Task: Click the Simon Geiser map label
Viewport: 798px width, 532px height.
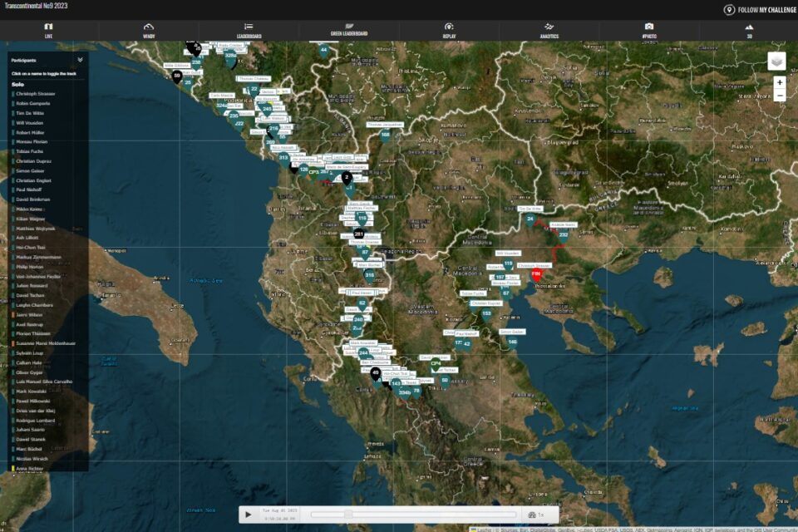Action: tap(512, 332)
